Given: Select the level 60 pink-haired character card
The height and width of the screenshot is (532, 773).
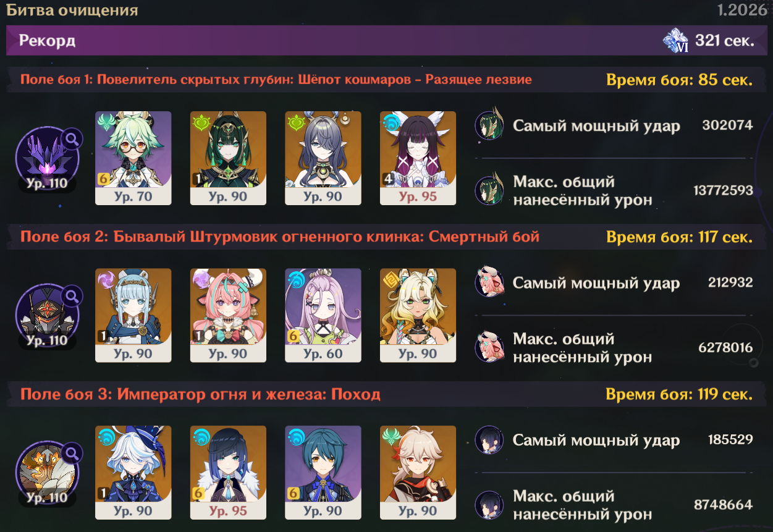Looking at the screenshot, I should tap(323, 315).
